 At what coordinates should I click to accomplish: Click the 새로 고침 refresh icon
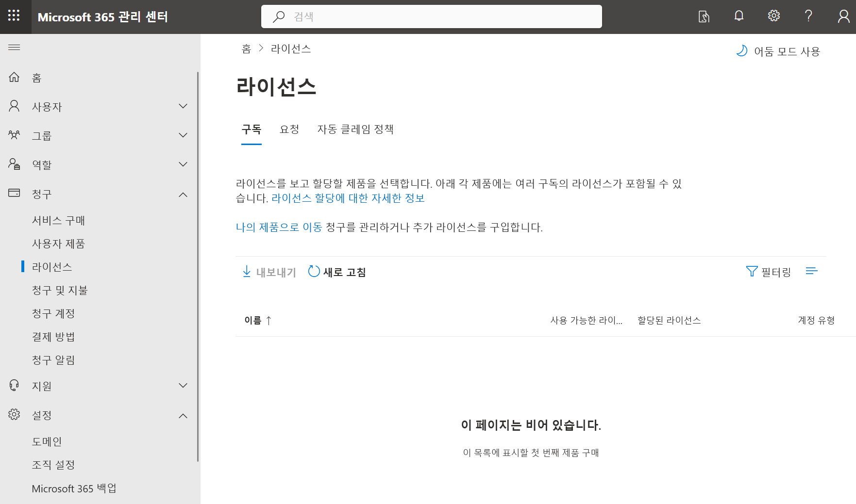pyautogui.click(x=314, y=271)
